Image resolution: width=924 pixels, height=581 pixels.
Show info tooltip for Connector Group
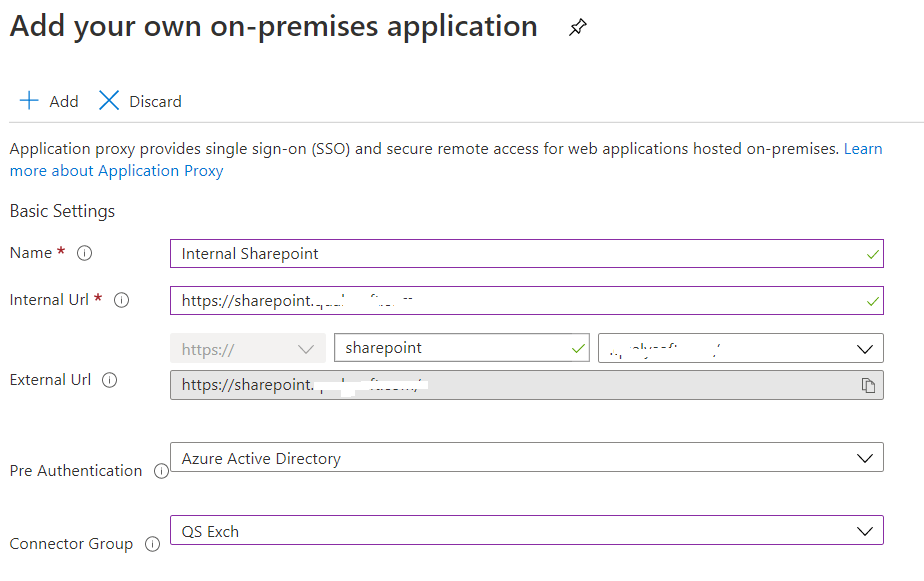[152, 544]
